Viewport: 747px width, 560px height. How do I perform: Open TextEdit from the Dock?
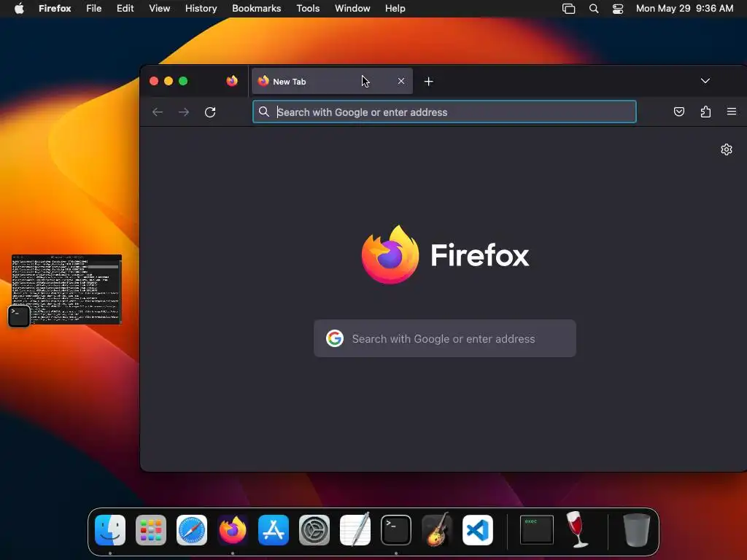355,529
